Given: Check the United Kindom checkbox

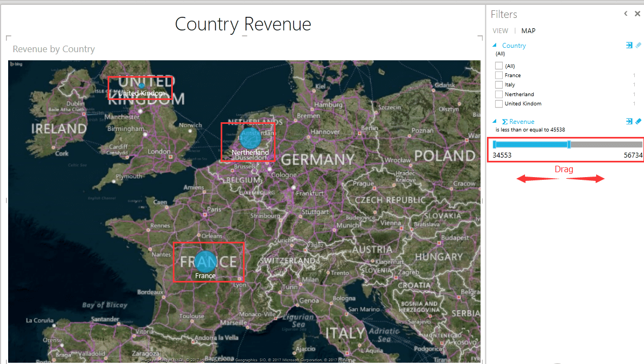Looking at the screenshot, I should click(498, 103).
